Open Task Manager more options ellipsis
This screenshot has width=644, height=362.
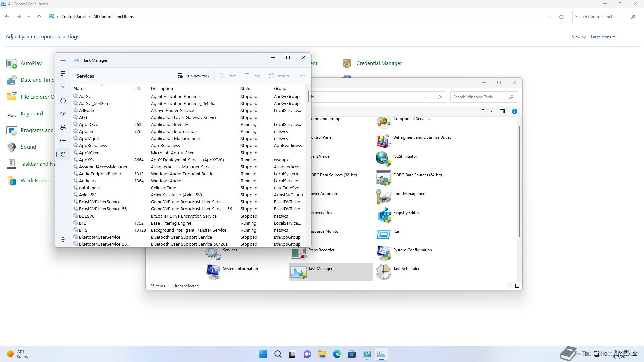click(x=303, y=76)
